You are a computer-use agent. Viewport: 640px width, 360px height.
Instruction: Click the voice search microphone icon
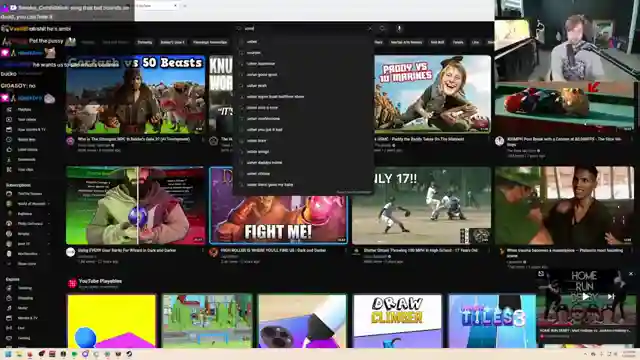click(399, 29)
